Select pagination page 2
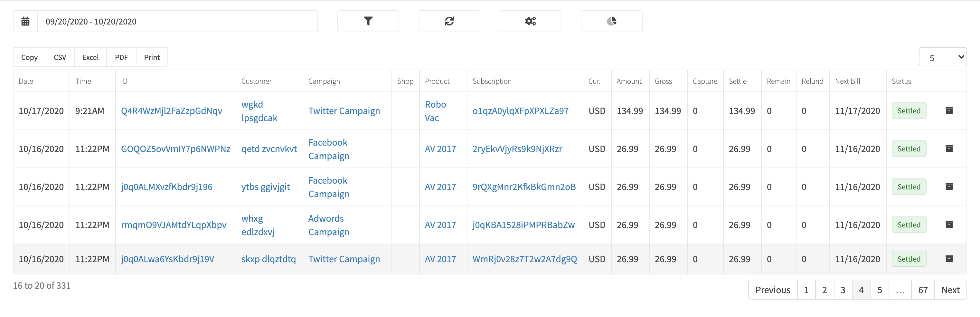 (825, 290)
